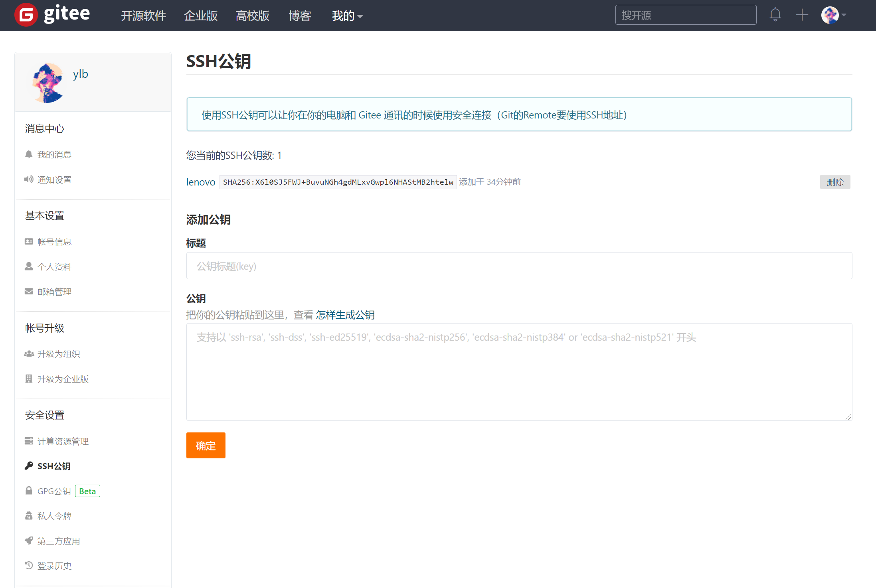
Task: Click the 私人令牌 token icon
Action: [x=28, y=515]
